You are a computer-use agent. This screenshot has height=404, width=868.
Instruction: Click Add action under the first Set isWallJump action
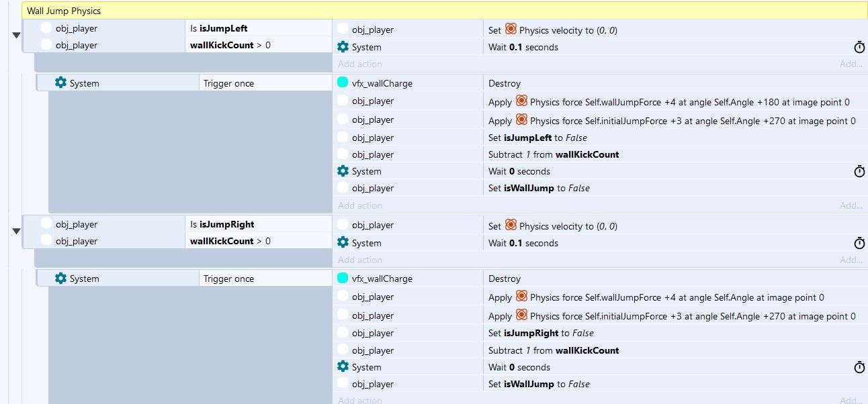[360, 205]
